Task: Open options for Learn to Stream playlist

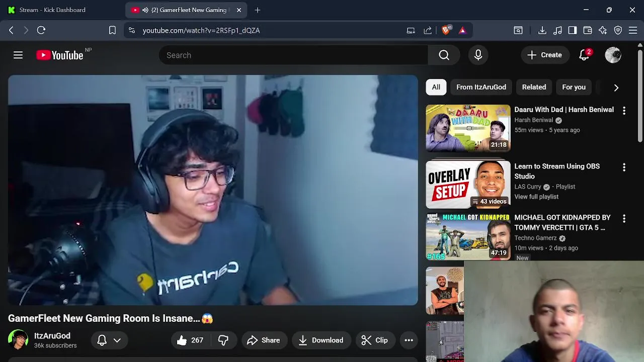Action: tap(624, 167)
